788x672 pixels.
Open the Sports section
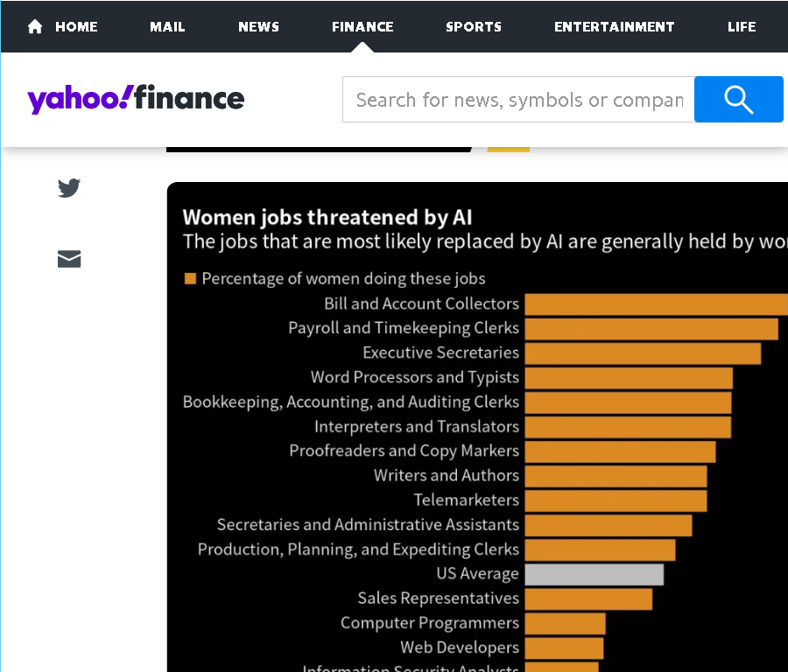coord(474,26)
